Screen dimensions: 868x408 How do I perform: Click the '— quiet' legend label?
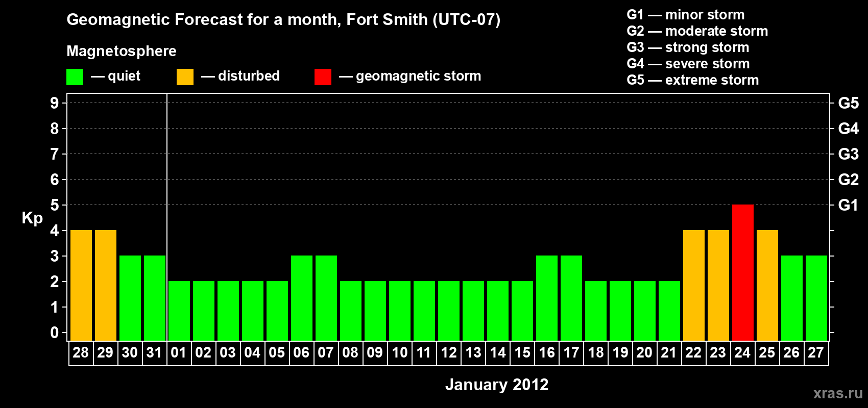(x=115, y=76)
